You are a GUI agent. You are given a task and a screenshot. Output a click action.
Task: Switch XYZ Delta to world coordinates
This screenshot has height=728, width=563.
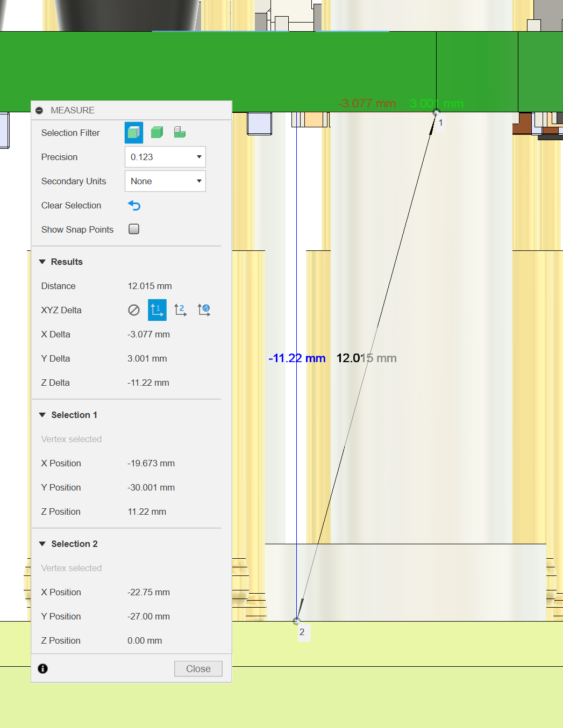204,310
